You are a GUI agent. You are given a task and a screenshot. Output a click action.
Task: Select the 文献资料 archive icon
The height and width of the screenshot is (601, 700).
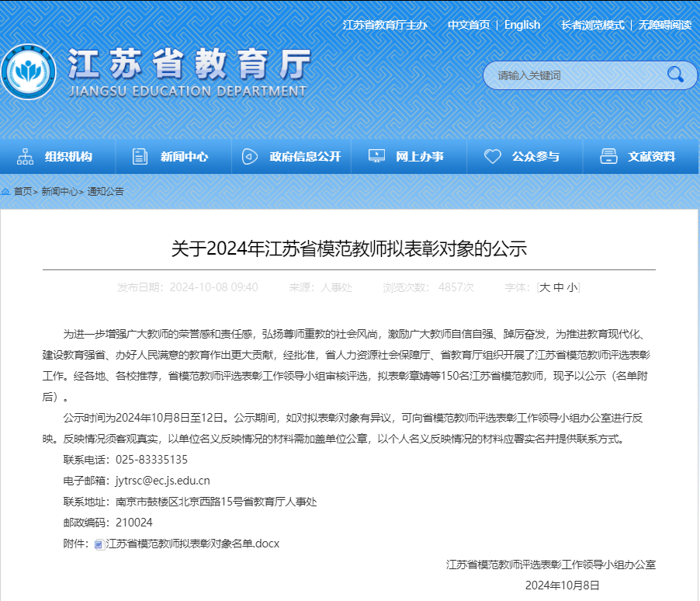coord(610,156)
